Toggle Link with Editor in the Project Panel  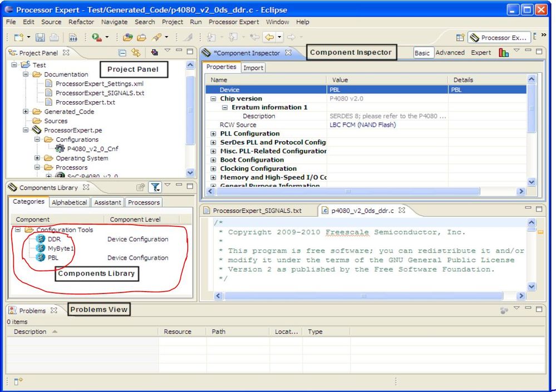pos(136,53)
